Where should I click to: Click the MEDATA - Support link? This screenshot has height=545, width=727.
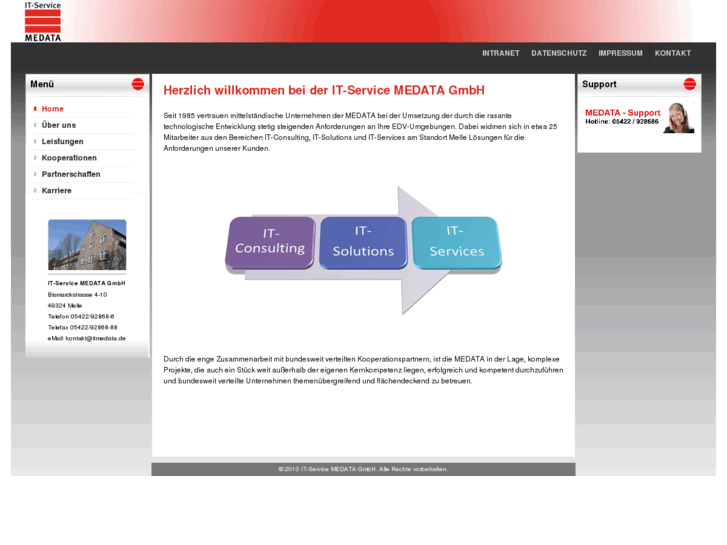622,113
